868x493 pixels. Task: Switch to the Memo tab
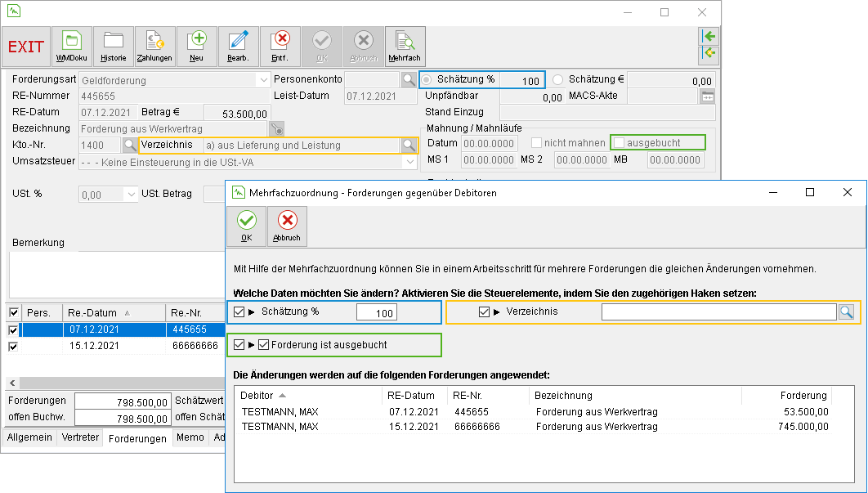coord(190,437)
